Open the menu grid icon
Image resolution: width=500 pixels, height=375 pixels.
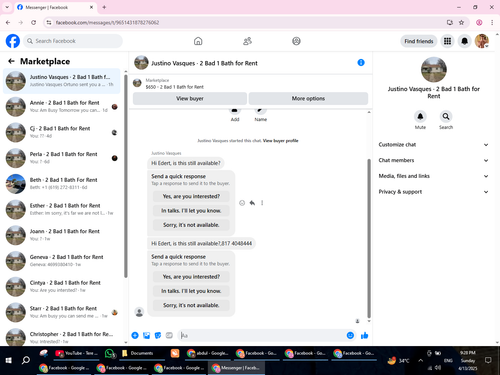click(x=447, y=41)
